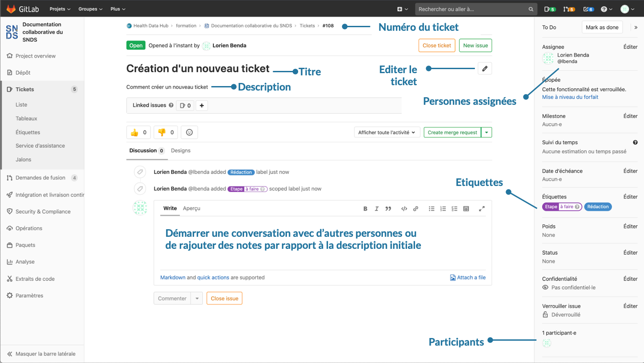644x363 pixels.
Task: Open the Projets menu in top bar
Action: pos(59,9)
